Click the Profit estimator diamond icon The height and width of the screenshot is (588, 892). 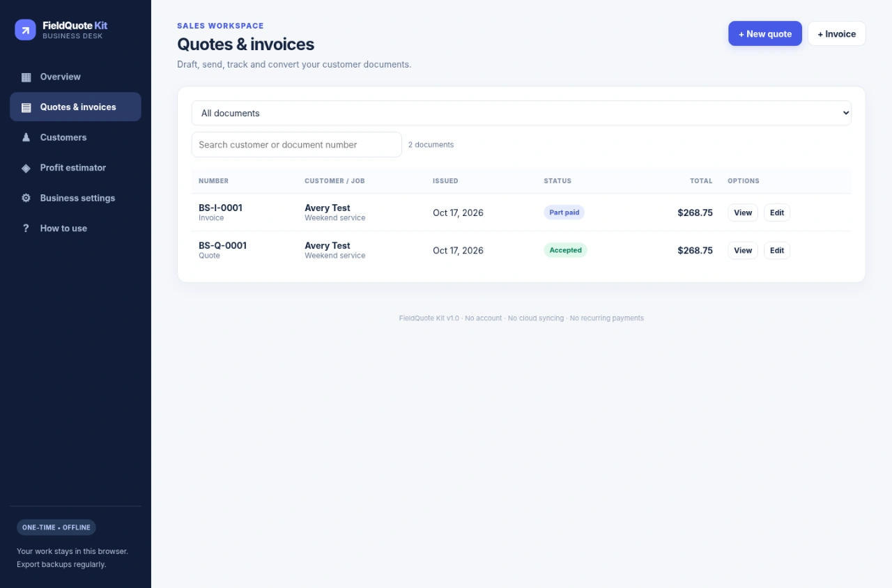[26, 168]
